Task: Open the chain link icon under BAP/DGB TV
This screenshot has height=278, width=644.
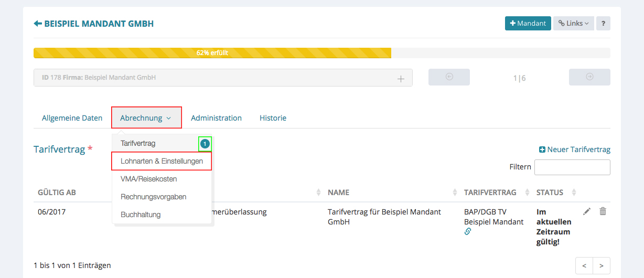Action: pos(468,231)
